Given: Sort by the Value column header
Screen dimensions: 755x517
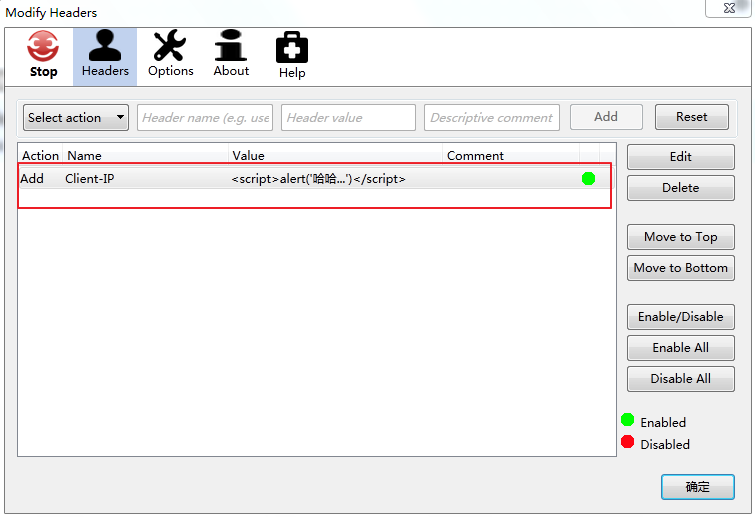Looking at the screenshot, I should tap(335, 155).
